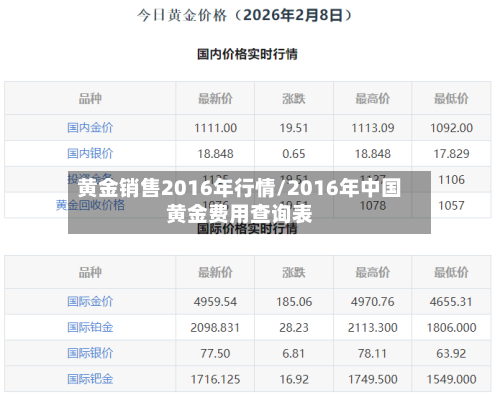This screenshot has width=500, height=405.
Task: Select the 国际钯金 low price 1549.000
Action: point(451,380)
